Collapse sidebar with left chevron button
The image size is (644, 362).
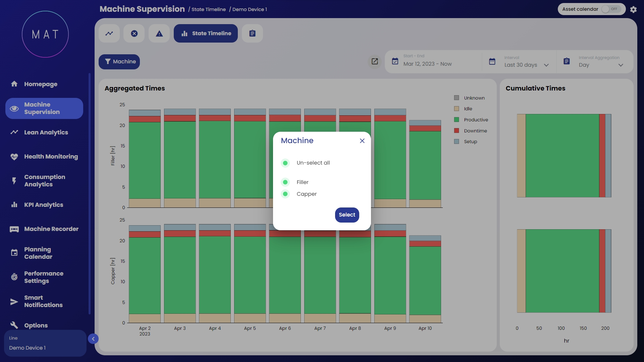[x=93, y=339]
